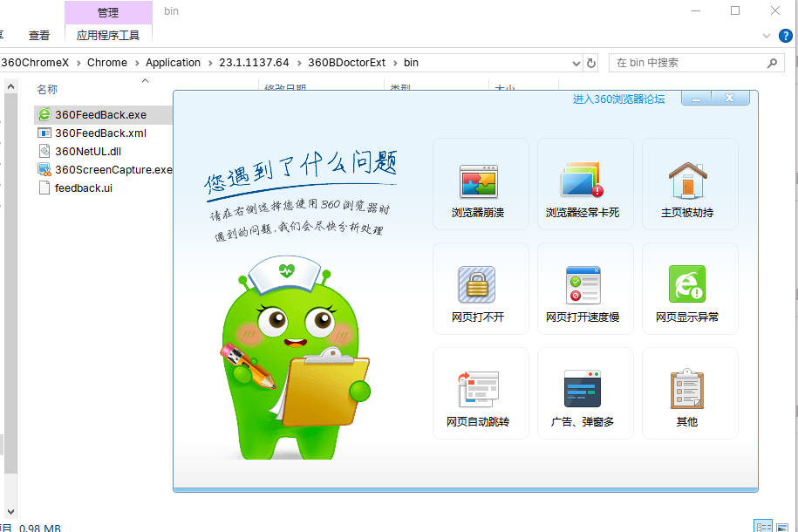798x532 pixels.
Task: Select the webpage won't open (网页打不开) padlock icon
Action: coord(477,285)
